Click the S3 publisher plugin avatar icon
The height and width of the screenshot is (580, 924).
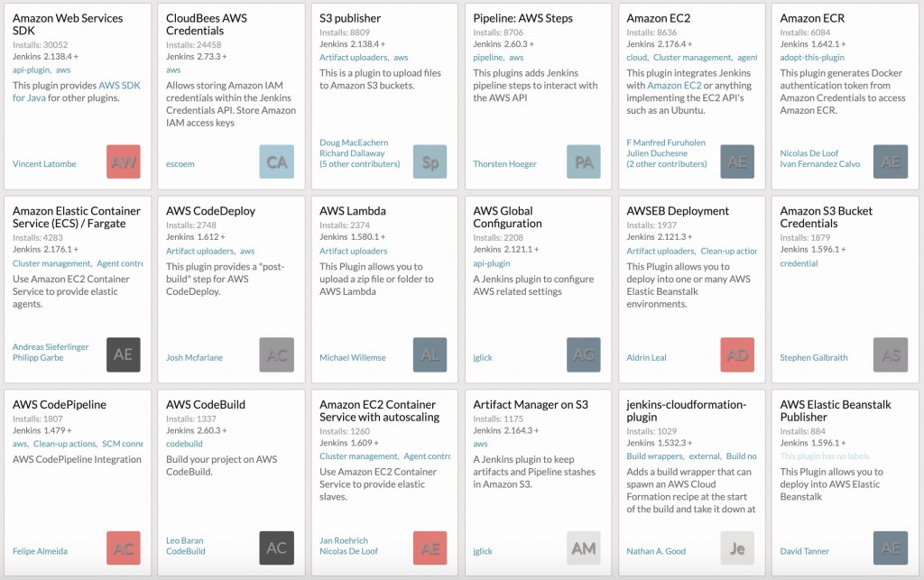(x=430, y=161)
